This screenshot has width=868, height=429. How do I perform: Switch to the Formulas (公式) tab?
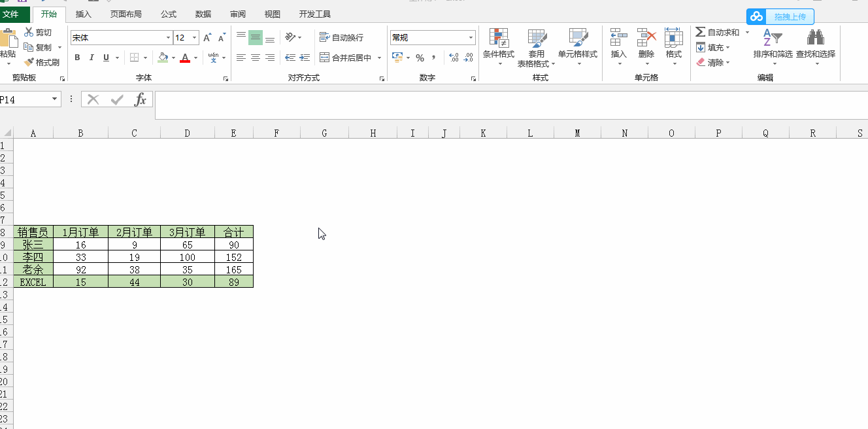[168, 14]
